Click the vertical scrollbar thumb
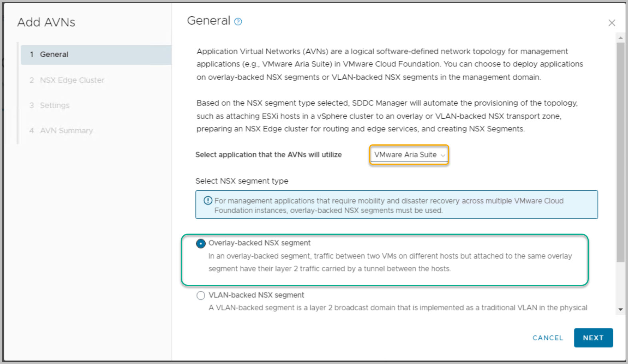 coord(620,152)
